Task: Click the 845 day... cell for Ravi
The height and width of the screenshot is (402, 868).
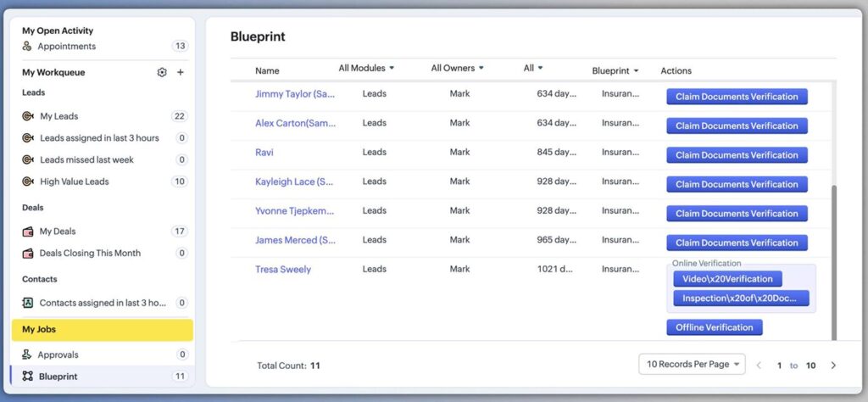Action: pos(556,153)
